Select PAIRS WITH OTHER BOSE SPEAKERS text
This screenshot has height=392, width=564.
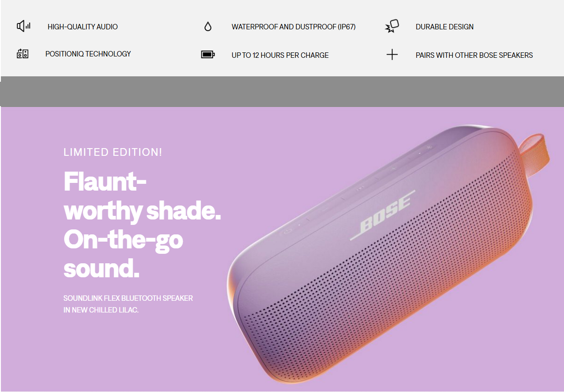point(474,55)
